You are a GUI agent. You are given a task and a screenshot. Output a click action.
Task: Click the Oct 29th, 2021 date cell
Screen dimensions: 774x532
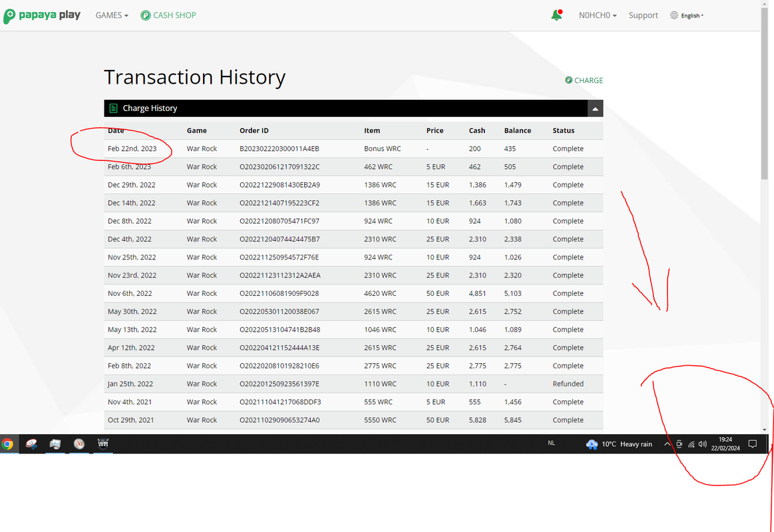[x=131, y=420]
